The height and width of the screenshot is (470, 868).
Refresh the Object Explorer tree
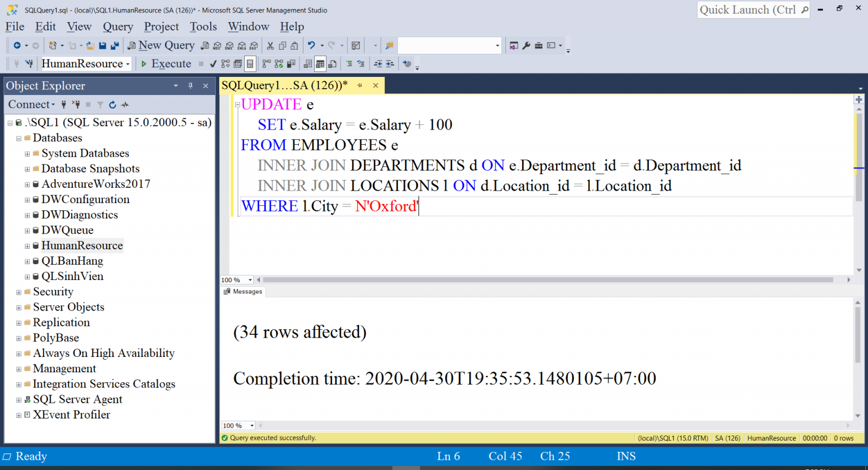(x=112, y=105)
